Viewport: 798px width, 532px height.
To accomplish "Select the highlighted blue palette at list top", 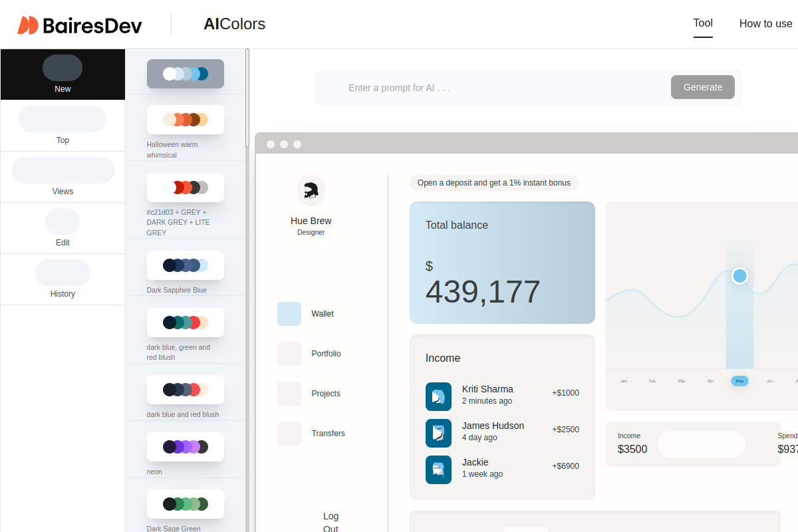I will [186, 74].
